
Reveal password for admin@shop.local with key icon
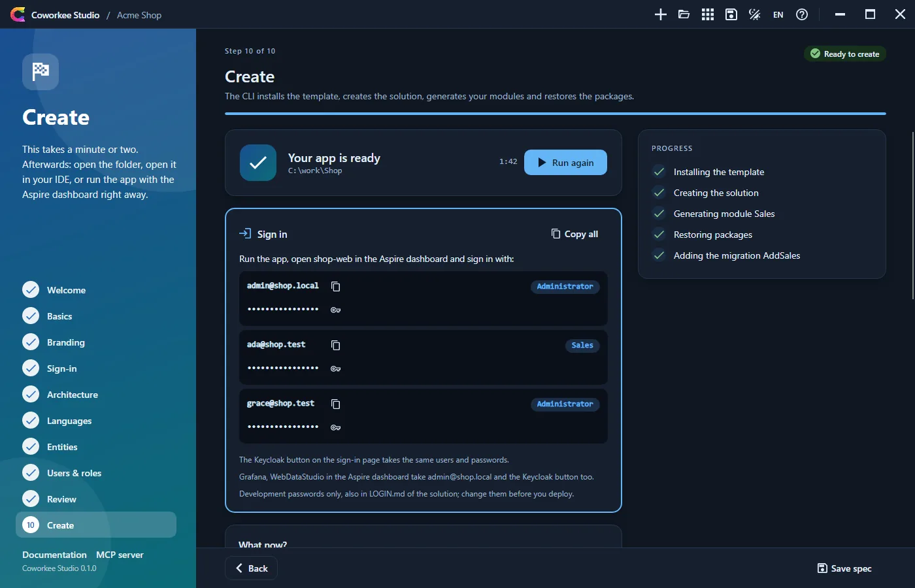[336, 310]
